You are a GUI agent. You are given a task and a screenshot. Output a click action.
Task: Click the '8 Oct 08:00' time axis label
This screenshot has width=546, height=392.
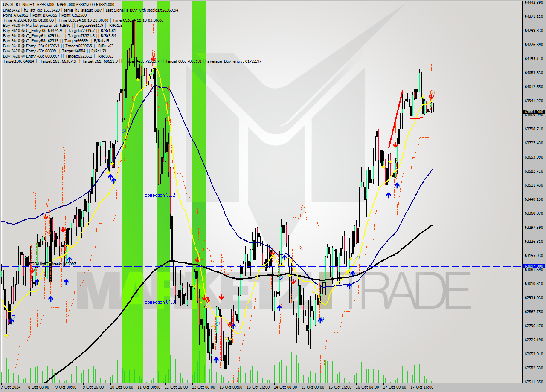click(x=38, y=387)
